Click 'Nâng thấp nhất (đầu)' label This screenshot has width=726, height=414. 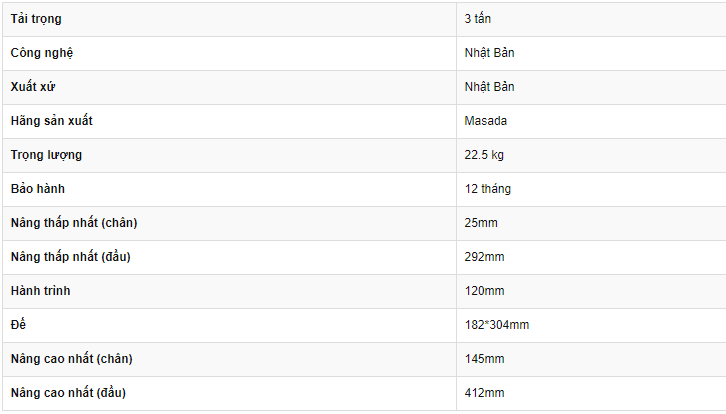70,257
